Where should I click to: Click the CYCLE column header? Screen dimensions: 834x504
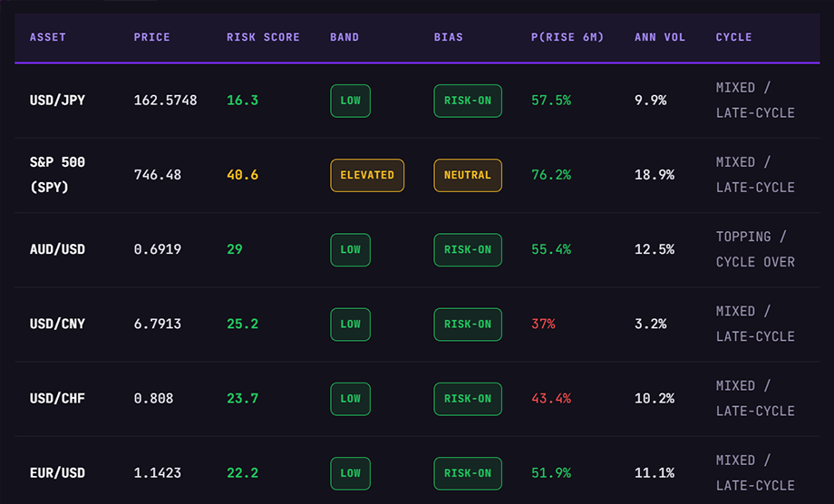pos(734,37)
